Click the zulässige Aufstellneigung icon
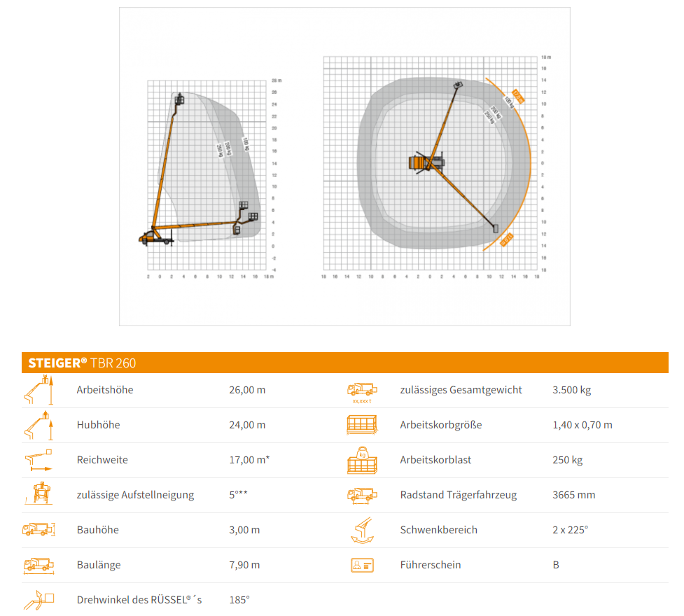The image size is (684, 616). (x=39, y=493)
